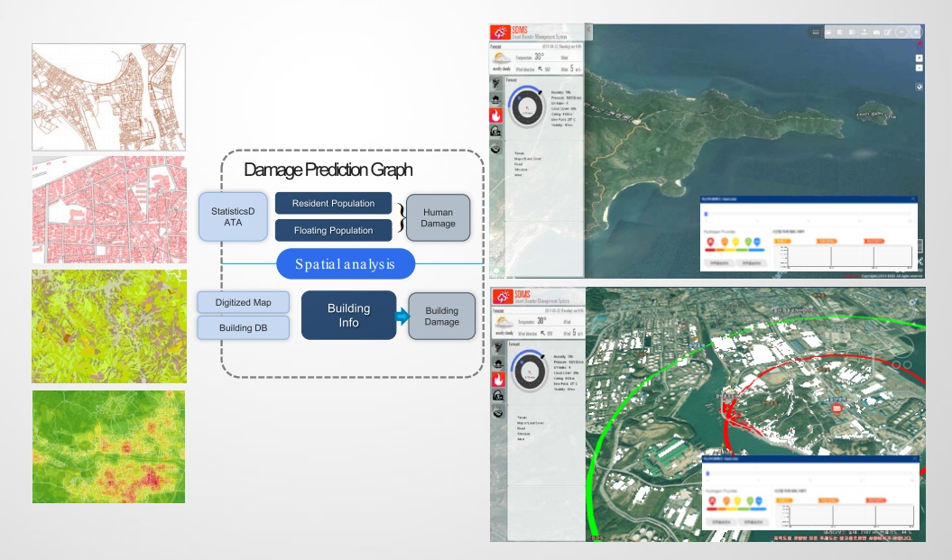Click the pink building footprint map thumbnail
Viewport: 952px width, 560px height.
109,210
